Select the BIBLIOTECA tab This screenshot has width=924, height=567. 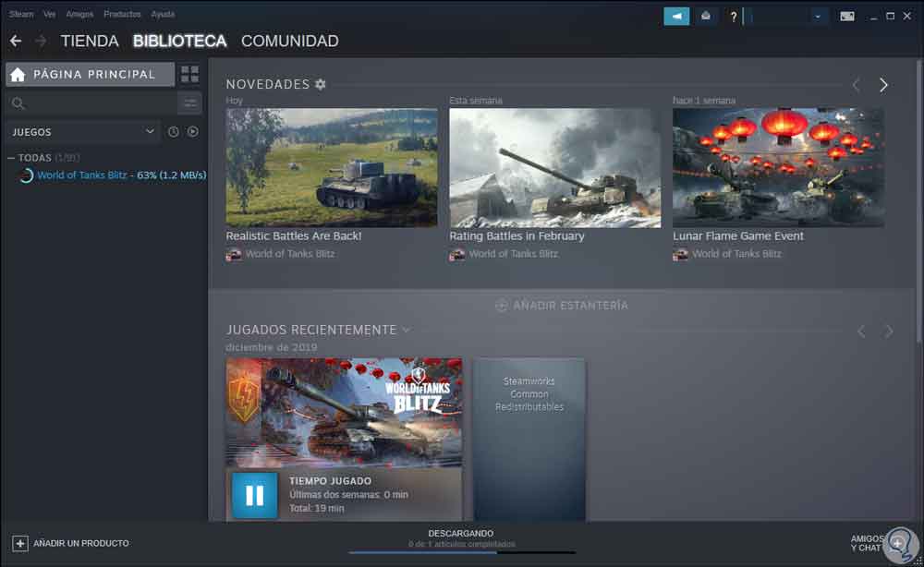tap(180, 42)
